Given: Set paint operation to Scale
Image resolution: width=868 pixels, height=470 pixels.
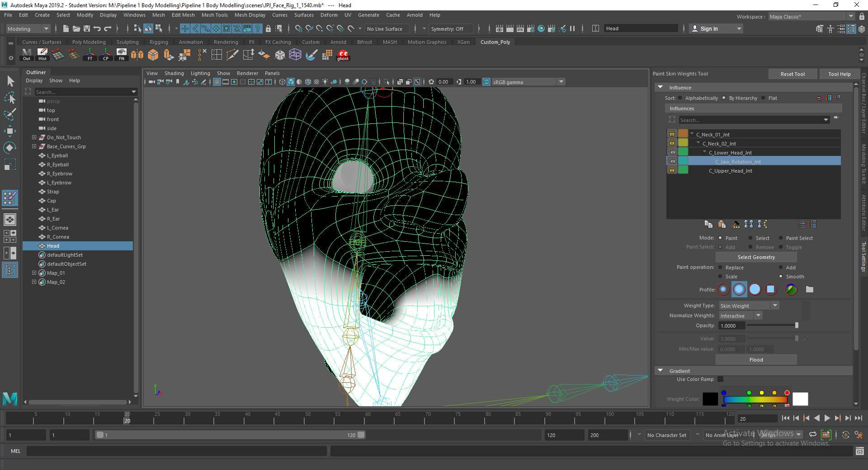Looking at the screenshot, I should click(x=720, y=277).
